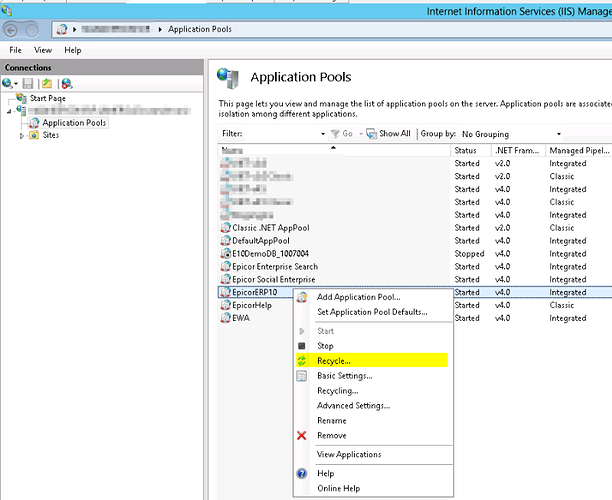Screen dimensions: 612x500
Task: Click the Managed Pipel... column header
Action: click(578, 150)
